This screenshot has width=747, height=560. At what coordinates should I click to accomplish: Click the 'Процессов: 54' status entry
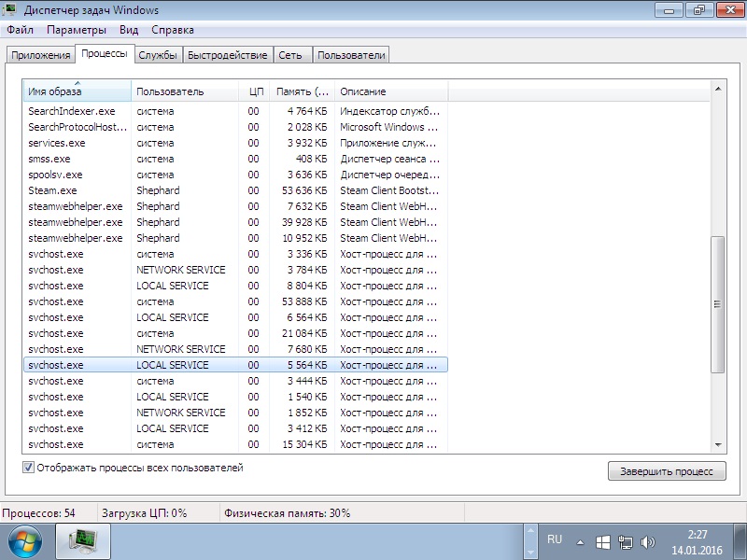point(38,513)
